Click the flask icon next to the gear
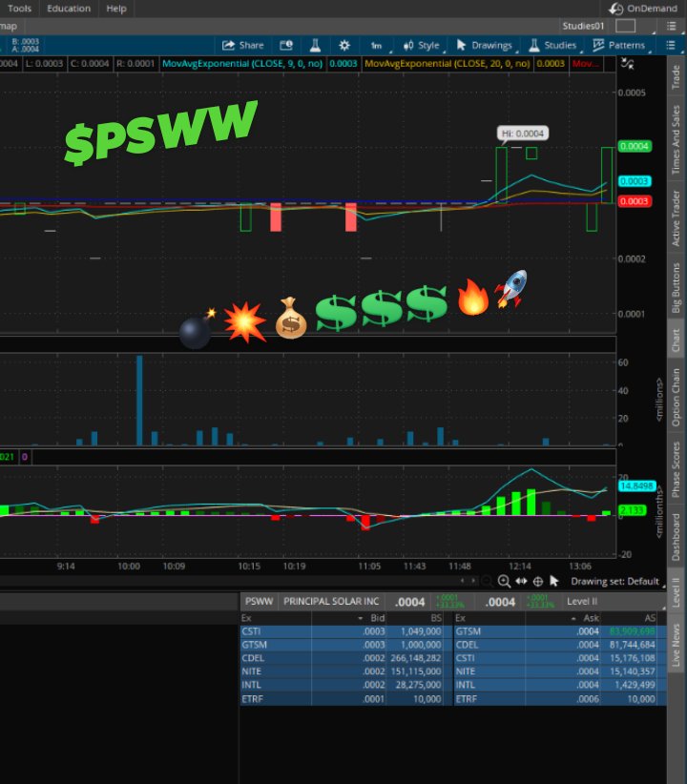 pyautogui.click(x=315, y=46)
